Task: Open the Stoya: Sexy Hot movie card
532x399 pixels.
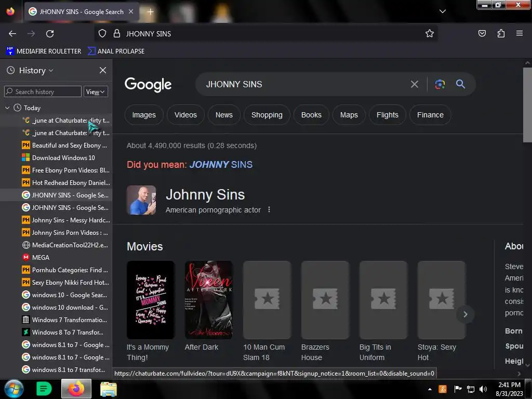Action: click(x=441, y=311)
